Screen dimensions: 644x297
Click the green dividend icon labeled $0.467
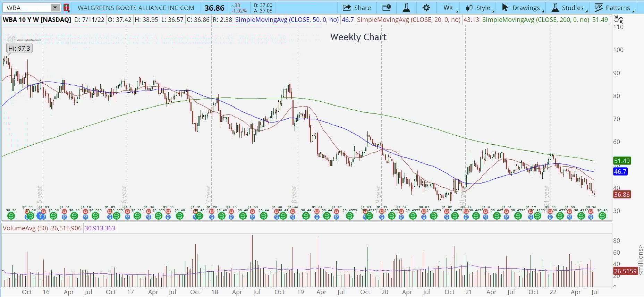click(x=497, y=216)
